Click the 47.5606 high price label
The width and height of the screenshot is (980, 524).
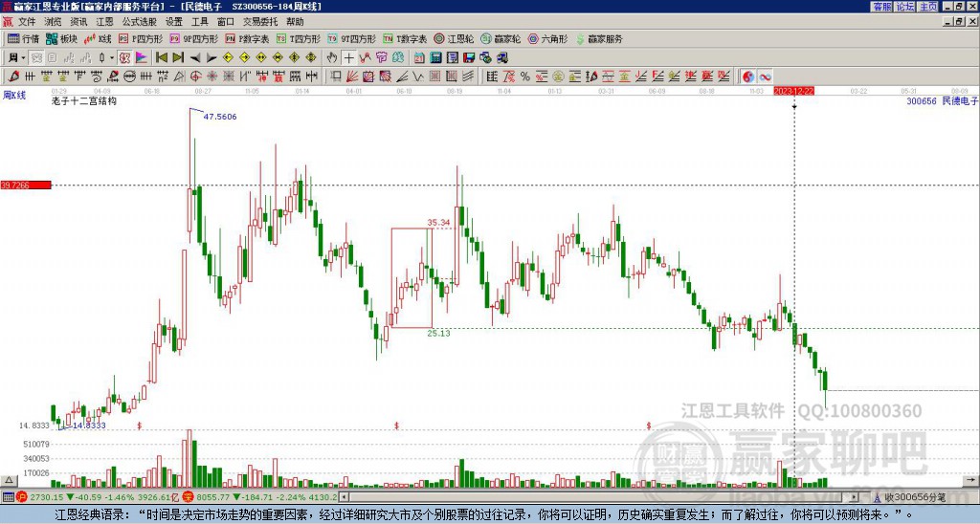[220, 117]
